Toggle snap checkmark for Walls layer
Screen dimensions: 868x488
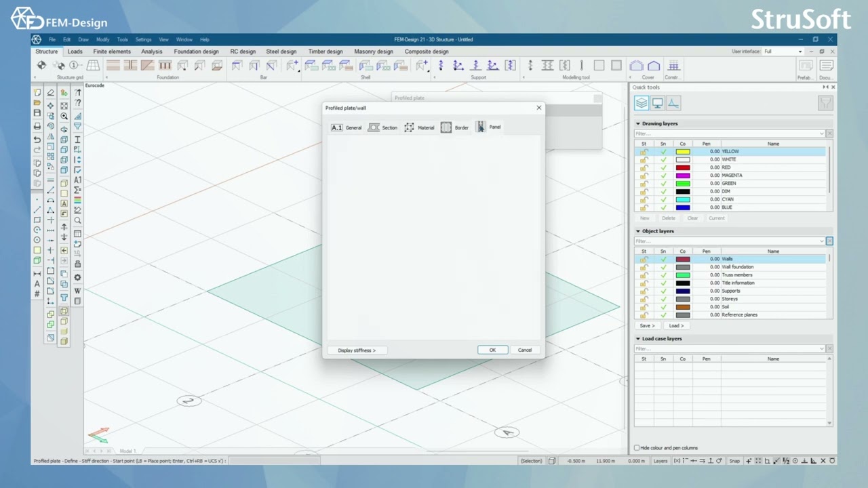click(663, 259)
